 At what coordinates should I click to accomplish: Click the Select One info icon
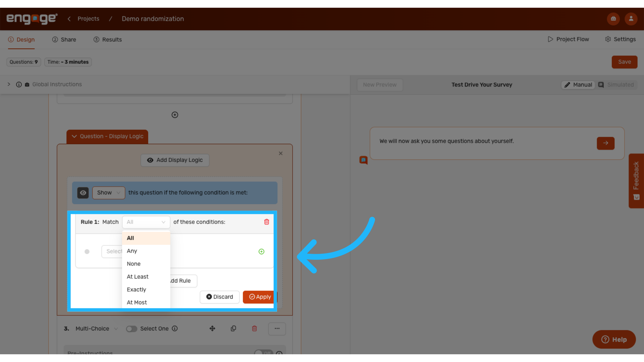(x=175, y=328)
